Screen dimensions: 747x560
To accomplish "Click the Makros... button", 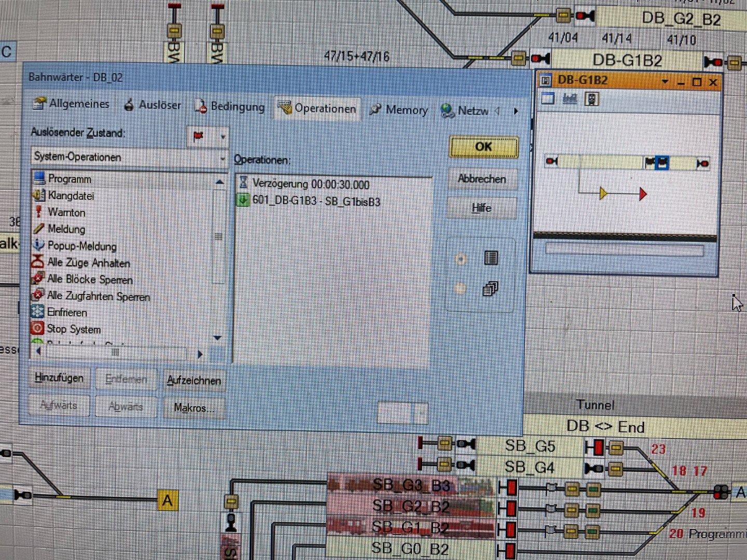I will tap(194, 408).
